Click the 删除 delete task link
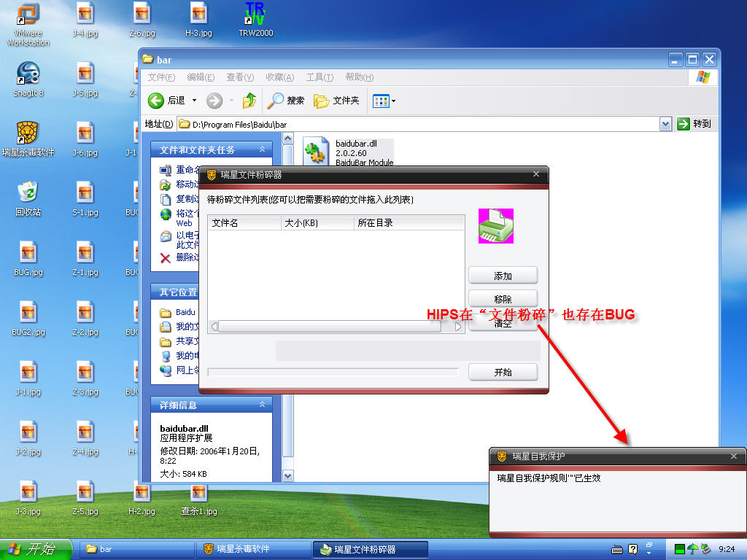 pos(181,257)
